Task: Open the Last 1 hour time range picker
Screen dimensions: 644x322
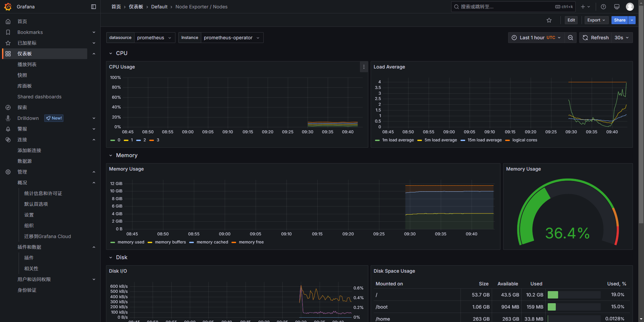Action: [536, 38]
